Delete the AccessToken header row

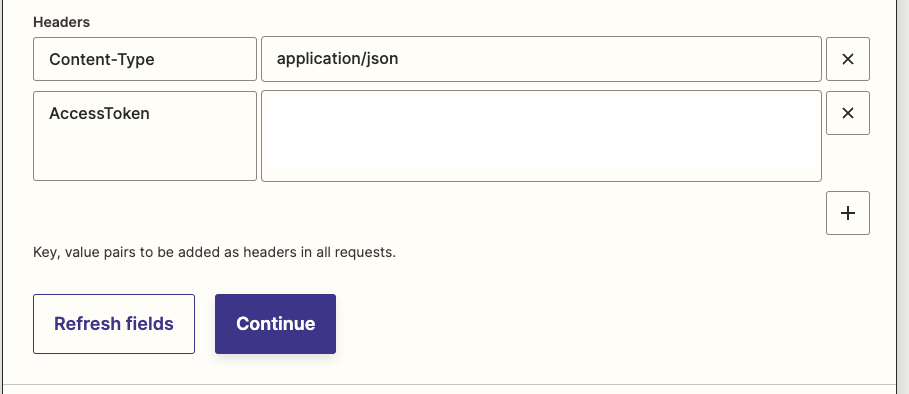pos(848,113)
